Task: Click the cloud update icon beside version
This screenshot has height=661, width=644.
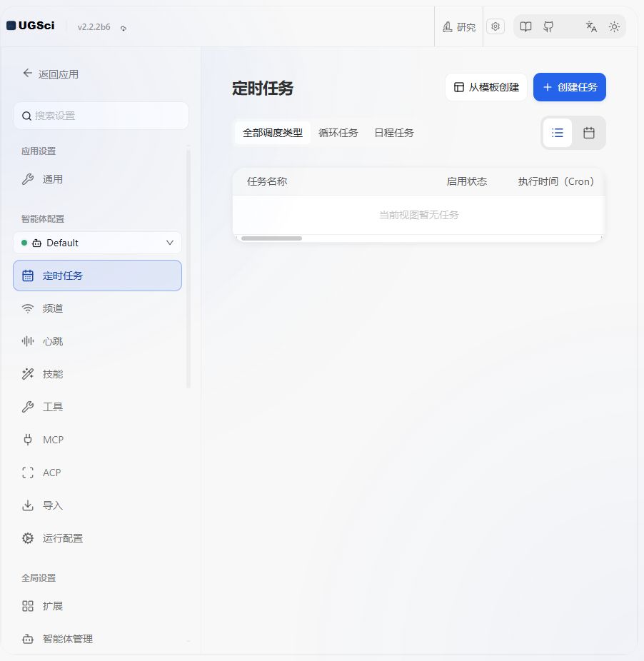Action: 124,29
